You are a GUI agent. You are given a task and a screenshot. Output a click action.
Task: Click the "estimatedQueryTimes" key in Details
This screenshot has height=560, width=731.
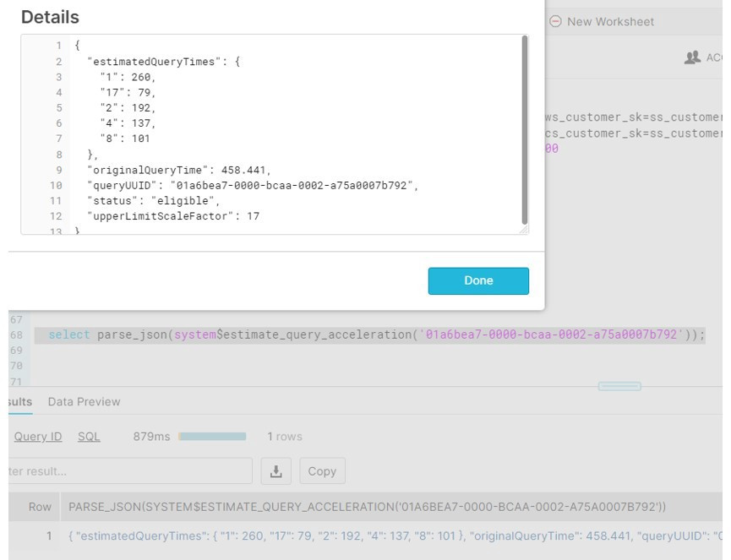click(154, 62)
